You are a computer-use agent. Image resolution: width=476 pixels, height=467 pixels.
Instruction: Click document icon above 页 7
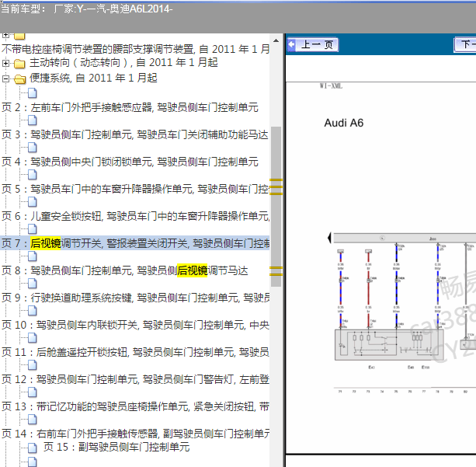tap(33, 229)
